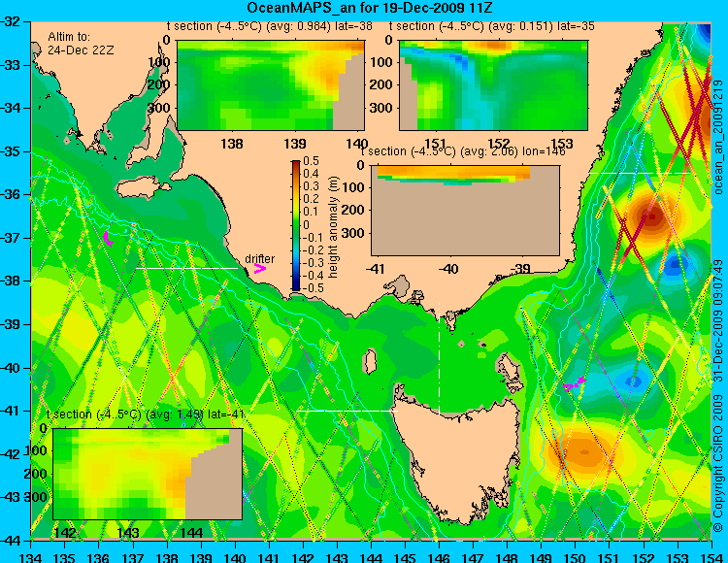Click the blue cold eddy near 153E, 37.7S
Viewport: 728px width, 563px height.
tap(674, 266)
